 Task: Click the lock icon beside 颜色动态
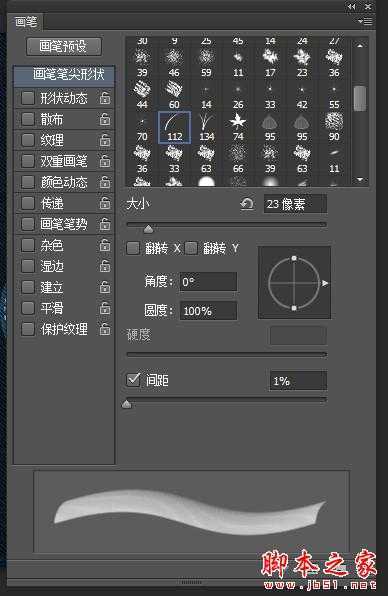point(105,182)
